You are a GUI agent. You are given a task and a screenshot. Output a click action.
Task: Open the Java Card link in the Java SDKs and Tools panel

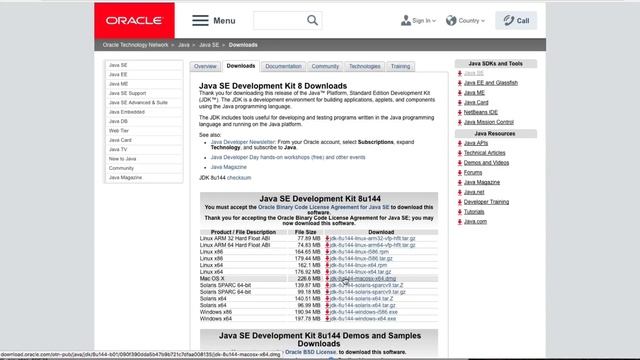476,102
